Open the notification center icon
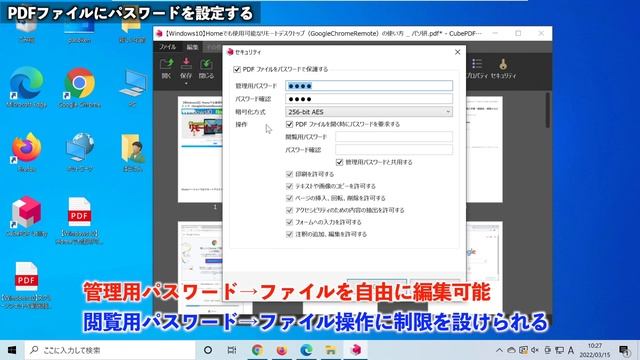This screenshot has width=640, height=360. click(x=624, y=350)
